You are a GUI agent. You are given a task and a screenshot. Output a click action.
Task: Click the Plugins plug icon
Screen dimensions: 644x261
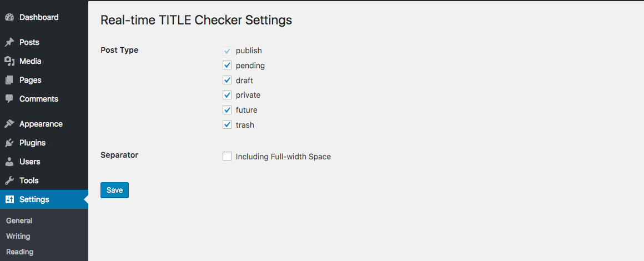point(9,143)
